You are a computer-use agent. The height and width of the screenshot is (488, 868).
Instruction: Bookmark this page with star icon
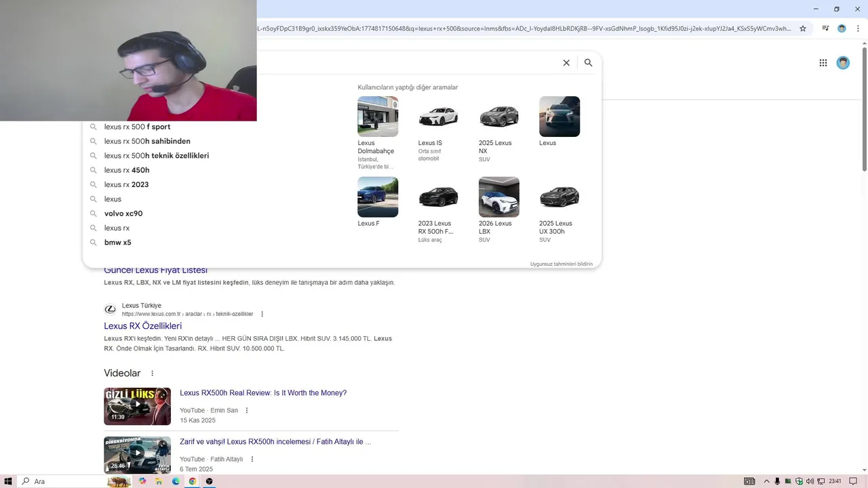(803, 28)
